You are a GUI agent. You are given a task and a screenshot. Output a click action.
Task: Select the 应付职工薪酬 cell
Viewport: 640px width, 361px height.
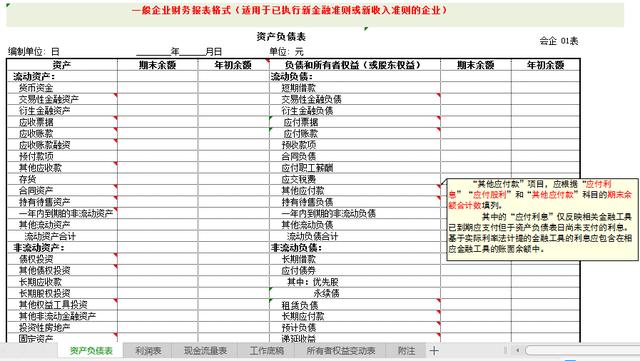pos(355,167)
